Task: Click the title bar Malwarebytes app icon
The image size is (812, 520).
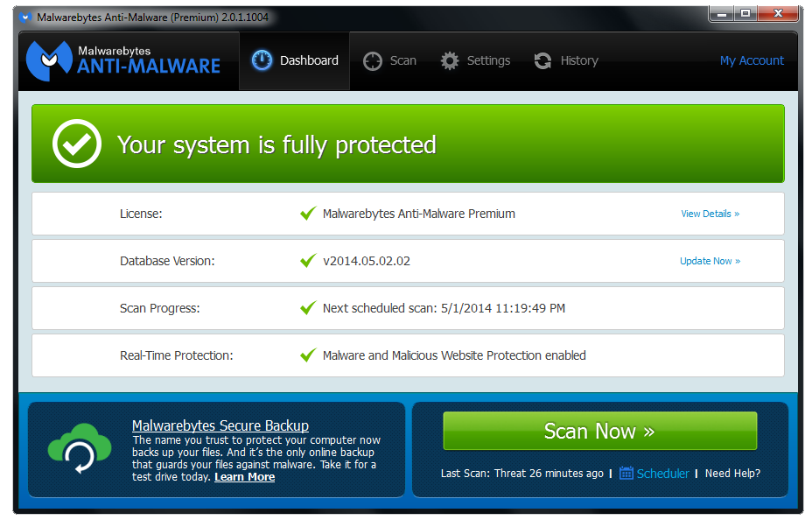Action: coord(24,18)
